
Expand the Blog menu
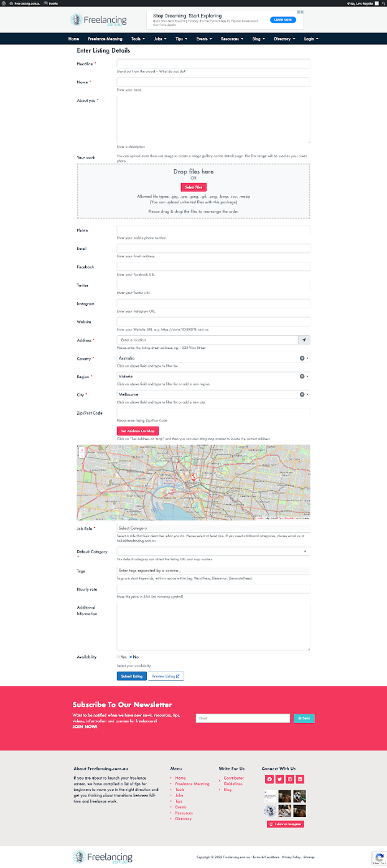[259, 39]
